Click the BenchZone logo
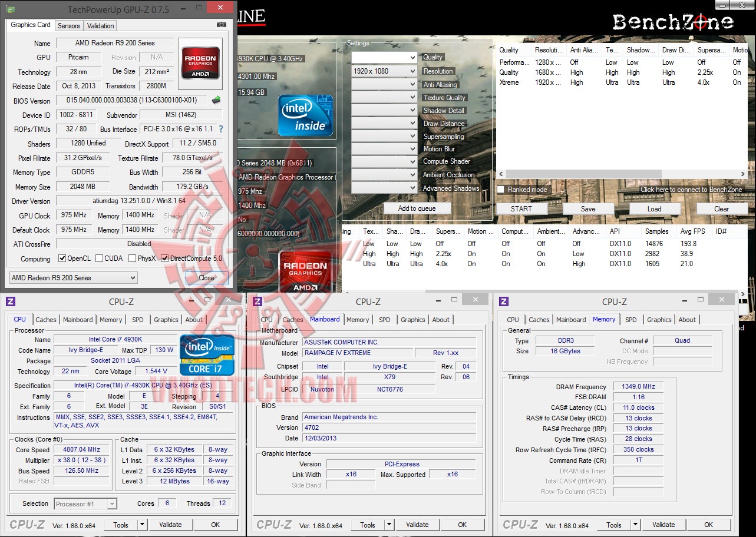The width and height of the screenshot is (756, 537). [673, 22]
